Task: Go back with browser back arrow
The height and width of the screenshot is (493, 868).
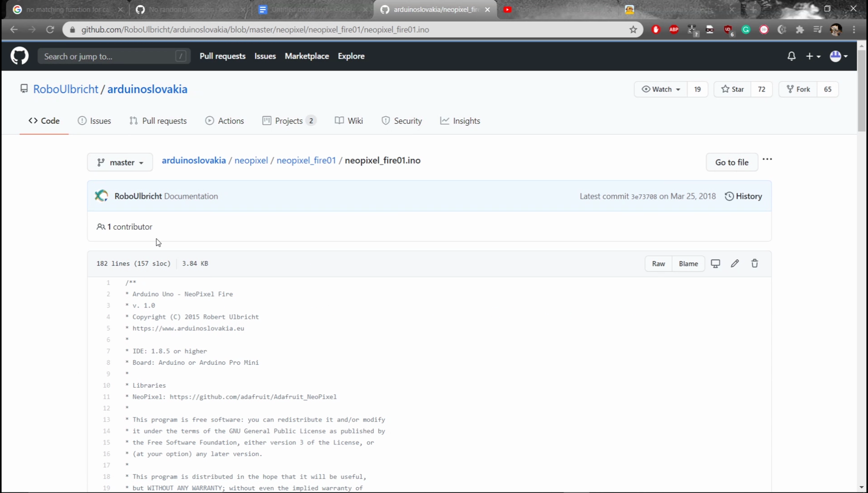Action: [x=14, y=29]
